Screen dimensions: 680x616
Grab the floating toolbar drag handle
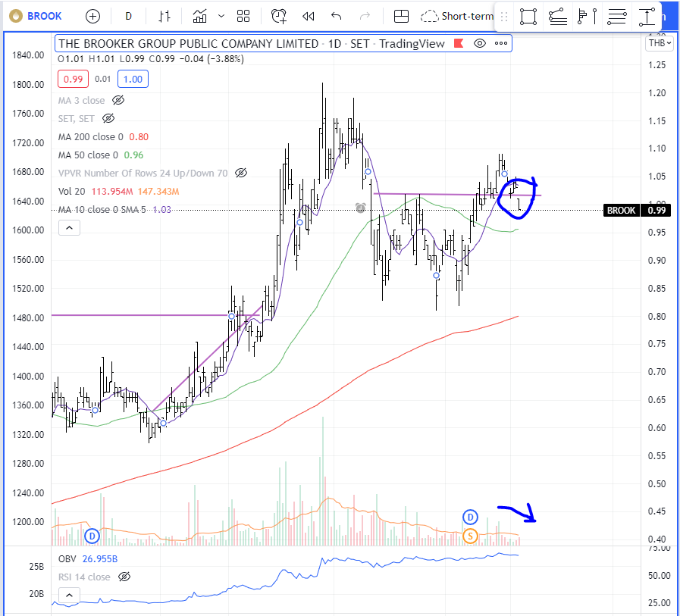pyautogui.click(x=504, y=17)
